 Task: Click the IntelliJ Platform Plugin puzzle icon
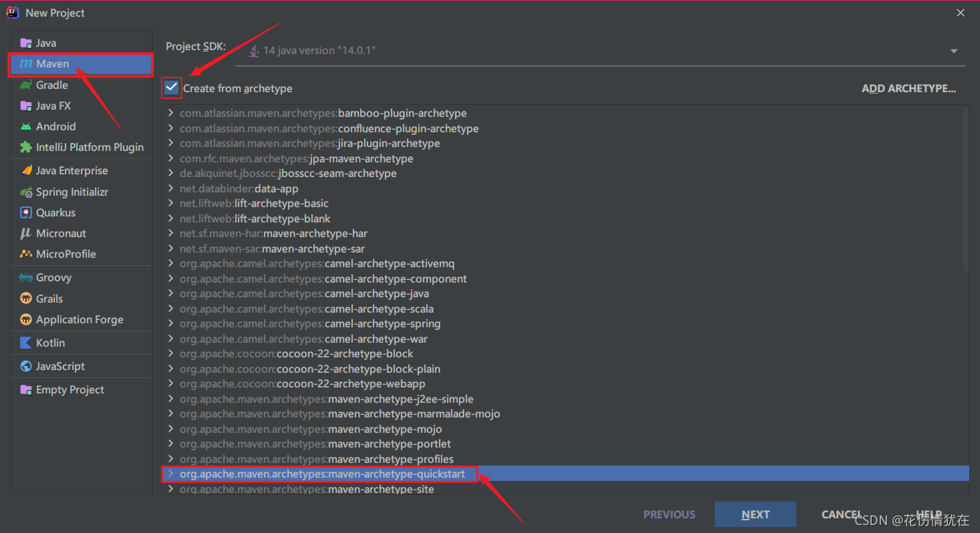[26, 147]
